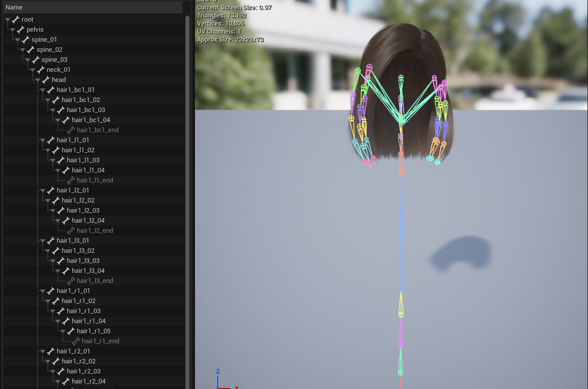588x389 pixels.
Task: Collapse the hair1_r1_01 branch arrow
Action: [43, 291]
